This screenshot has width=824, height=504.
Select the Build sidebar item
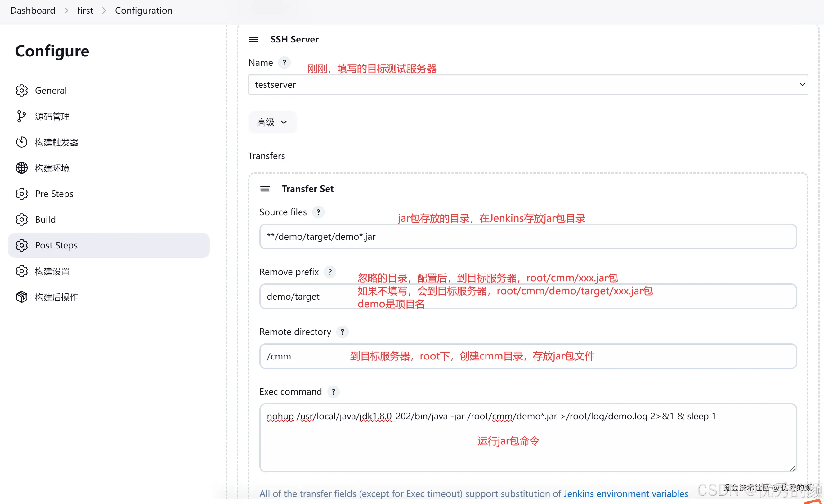[x=45, y=220]
